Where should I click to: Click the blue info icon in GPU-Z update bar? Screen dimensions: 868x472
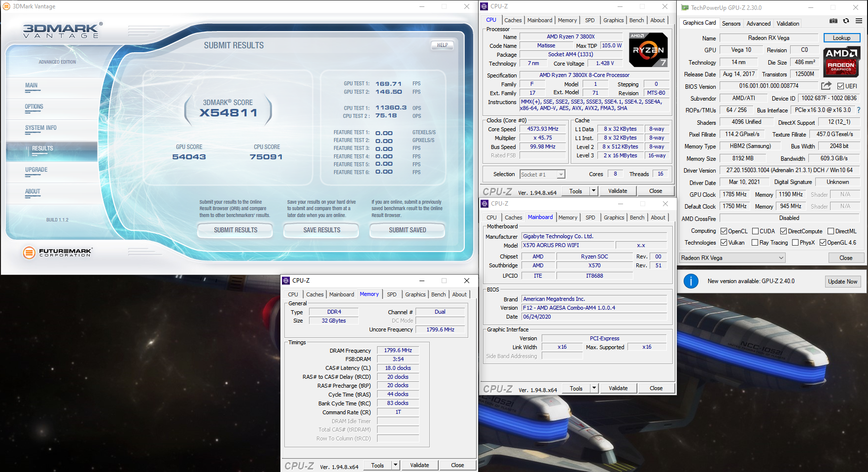coord(691,281)
